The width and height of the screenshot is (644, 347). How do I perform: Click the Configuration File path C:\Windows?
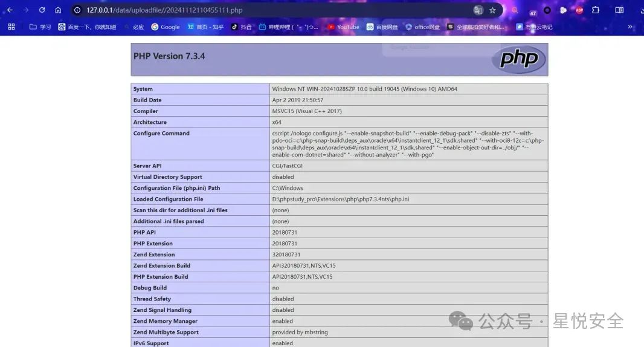(288, 188)
